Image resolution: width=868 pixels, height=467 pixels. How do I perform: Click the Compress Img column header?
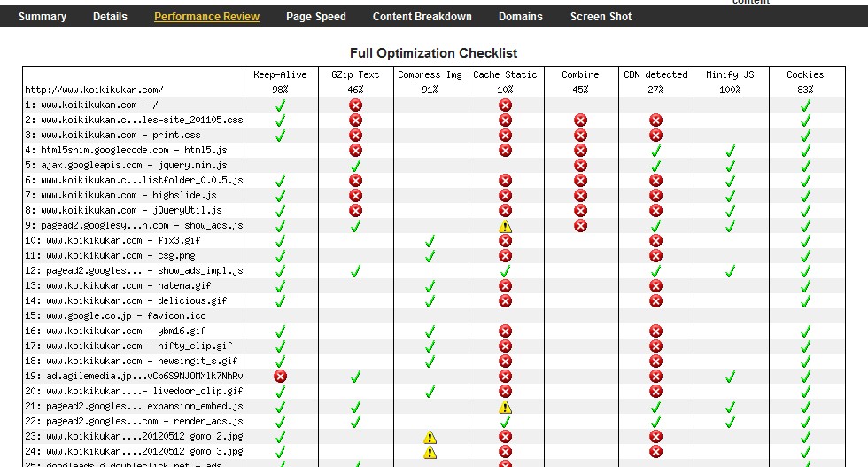pyautogui.click(x=430, y=74)
